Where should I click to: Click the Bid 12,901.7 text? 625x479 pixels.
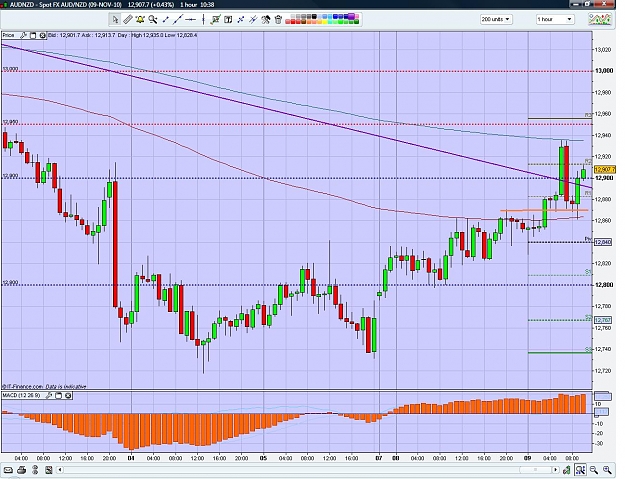pyautogui.click(x=64, y=35)
